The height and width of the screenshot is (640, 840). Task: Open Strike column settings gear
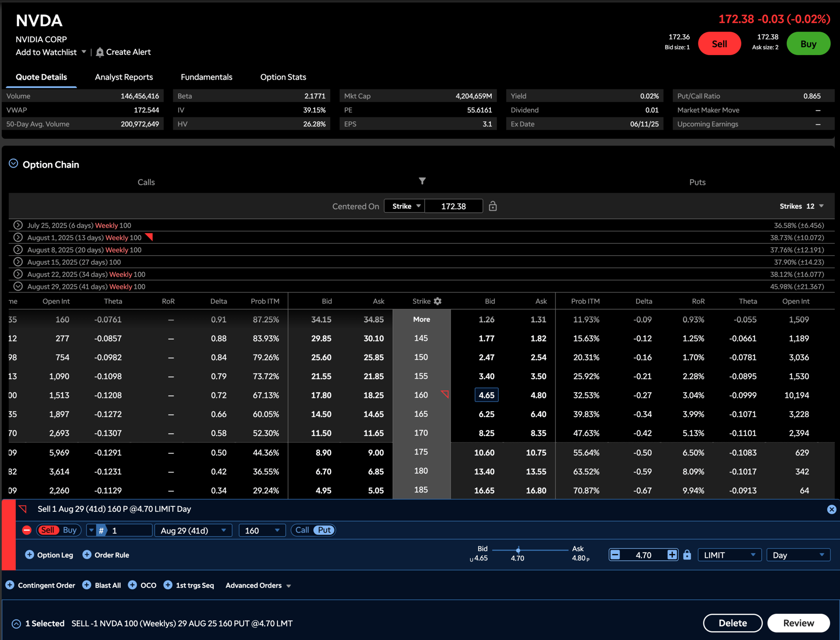[437, 301]
